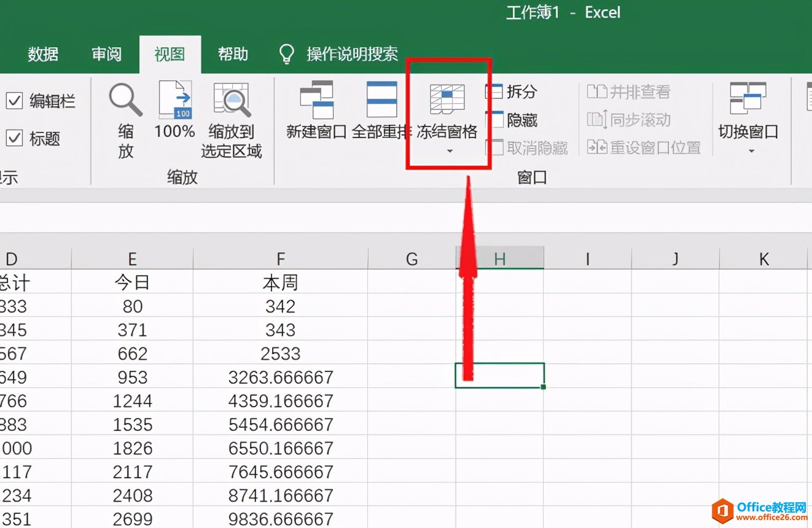Open the Zoom dialog magnifier icon
812x528 pixels.
coord(126,99)
